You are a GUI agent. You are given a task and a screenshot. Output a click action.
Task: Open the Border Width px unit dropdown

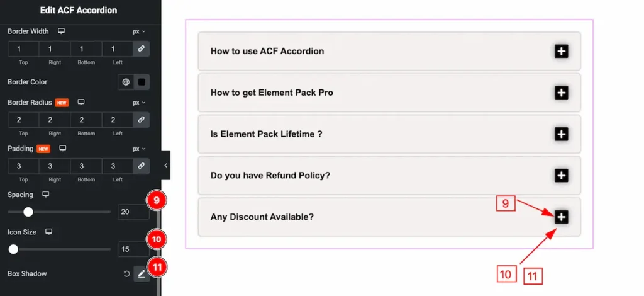[x=138, y=31]
